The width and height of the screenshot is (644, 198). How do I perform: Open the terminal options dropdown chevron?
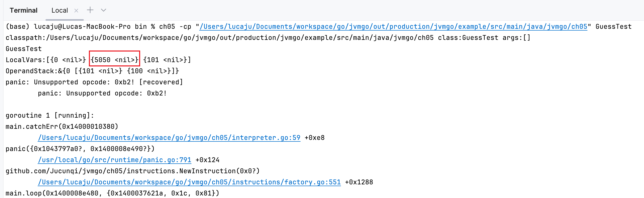(x=104, y=10)
